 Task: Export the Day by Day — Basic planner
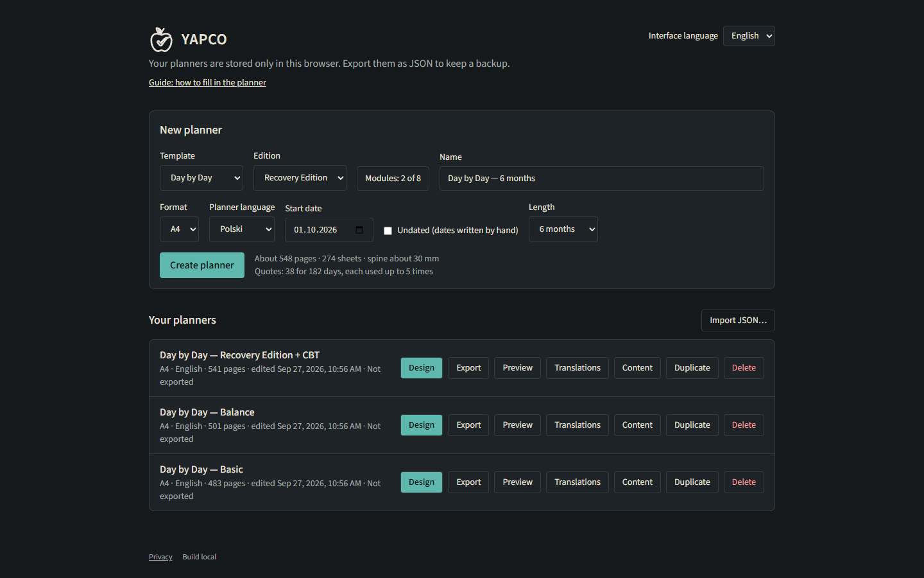tap(468, 482)
